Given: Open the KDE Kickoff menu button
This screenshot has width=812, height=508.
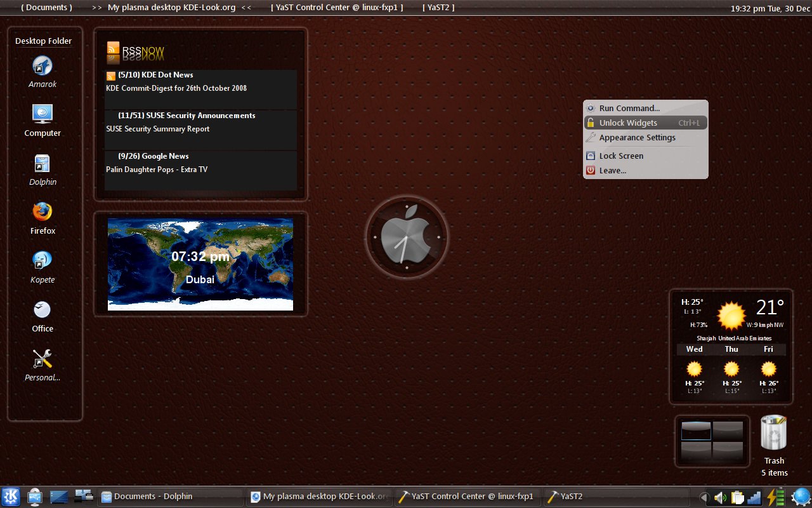Looking at the screenshot, I should click(10, 497).
